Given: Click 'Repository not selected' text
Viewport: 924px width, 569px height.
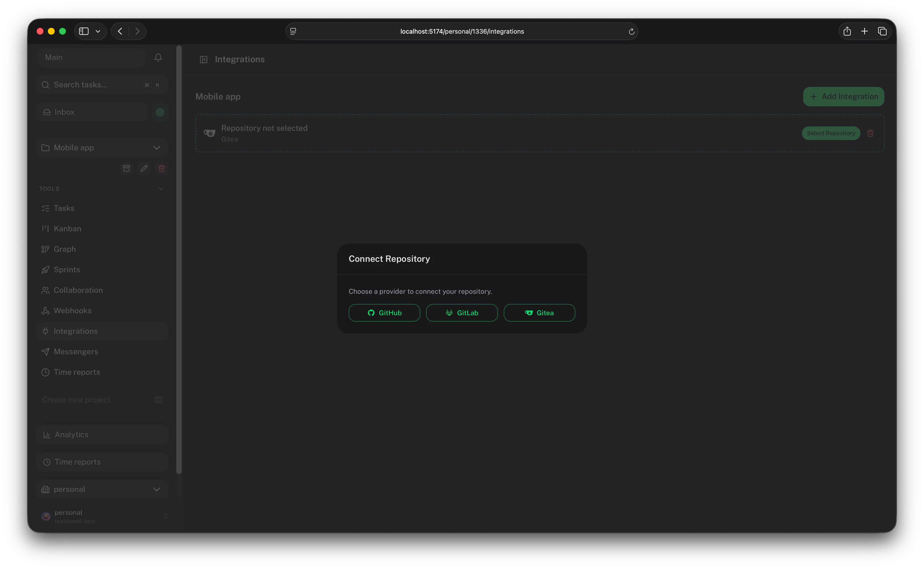Looking at the screenshot, I should click(x=264, y=128).
